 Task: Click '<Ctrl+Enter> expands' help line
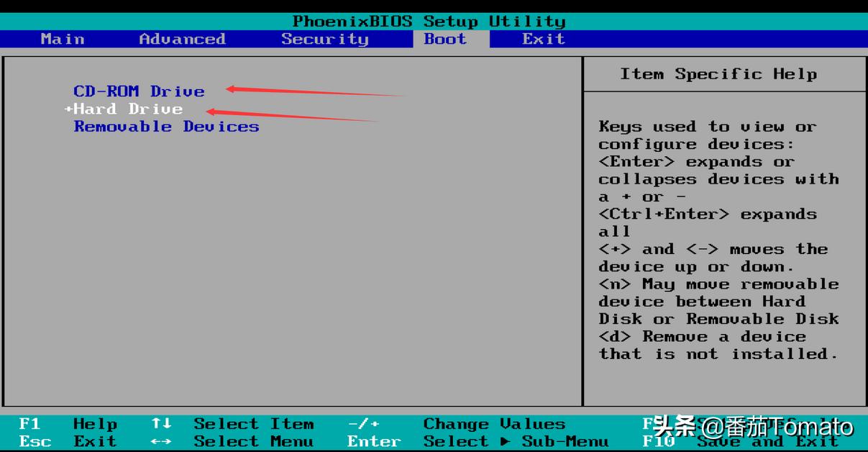708,214
